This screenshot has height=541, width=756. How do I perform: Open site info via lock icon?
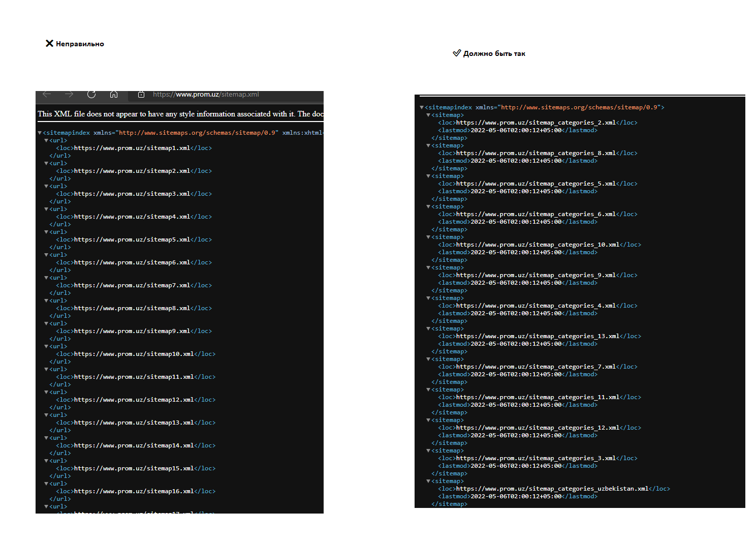141,94
